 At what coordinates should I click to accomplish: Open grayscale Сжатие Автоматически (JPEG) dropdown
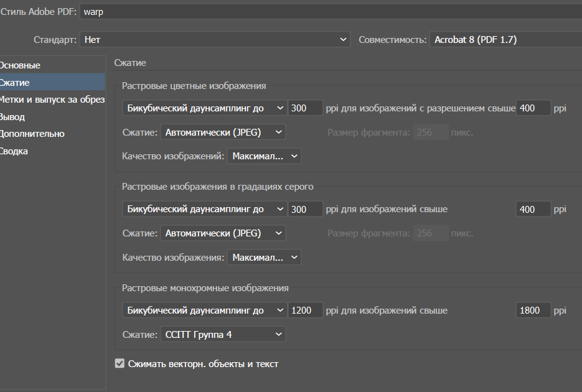pyautogui.click(x=222, y=233)
